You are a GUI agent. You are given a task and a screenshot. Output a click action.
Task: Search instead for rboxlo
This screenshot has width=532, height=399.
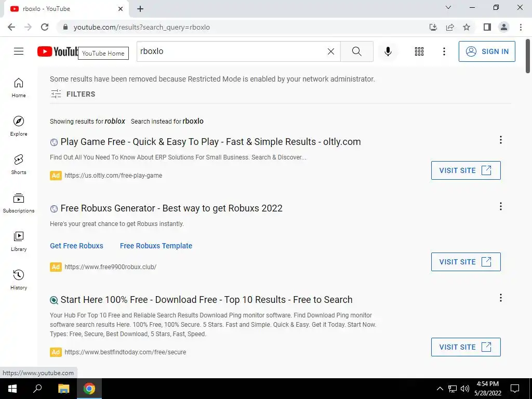click(x=193, y=121)
